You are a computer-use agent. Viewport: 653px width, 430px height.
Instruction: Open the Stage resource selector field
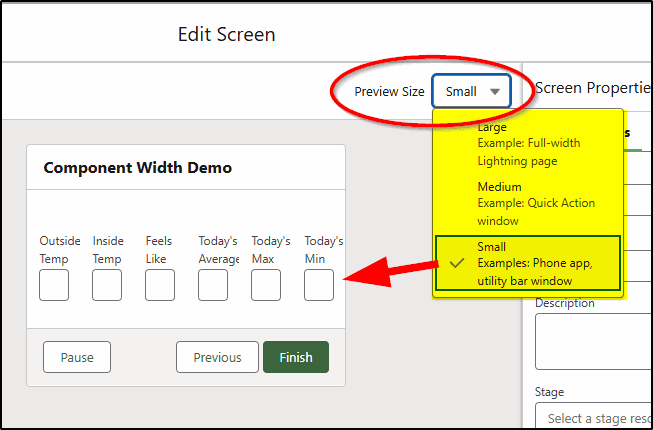coord(594,416)
